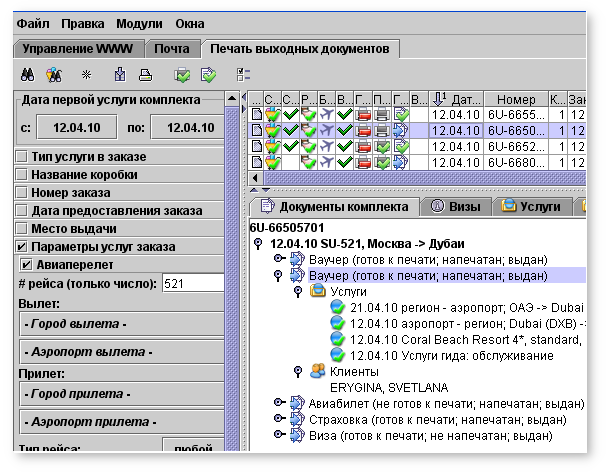611x472 pixels.
Task: Switch to the Визы tab
Action: point(458,207)
